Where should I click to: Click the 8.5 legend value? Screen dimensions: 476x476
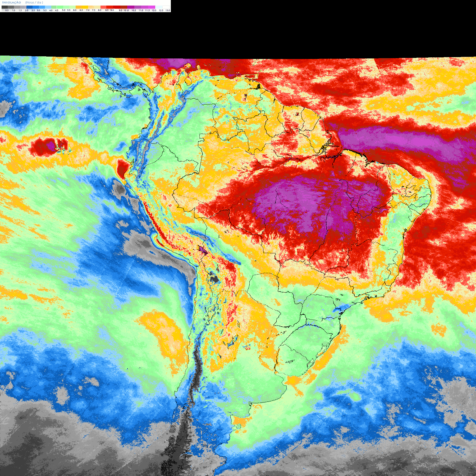click(x=107, y=10)
